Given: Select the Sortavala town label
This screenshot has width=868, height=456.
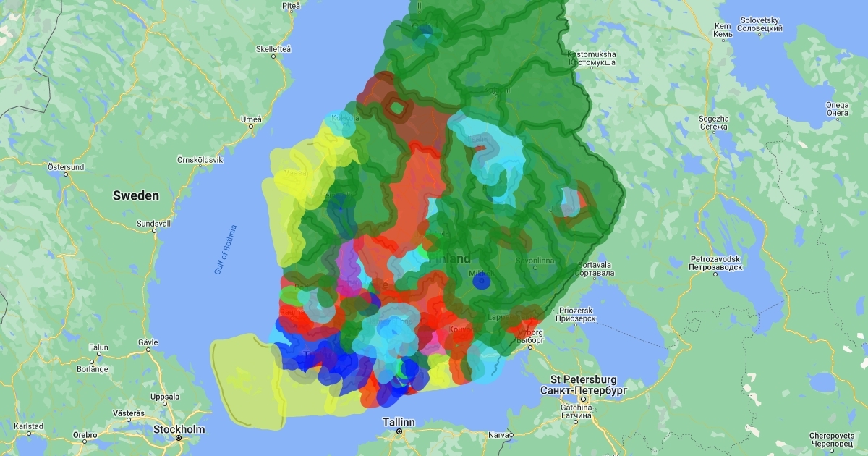Looking at the screenshot, I should 596,269.
